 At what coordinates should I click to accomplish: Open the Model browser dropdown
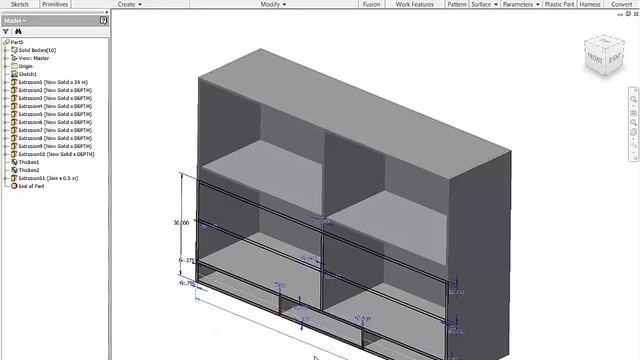tap(15, 20)
